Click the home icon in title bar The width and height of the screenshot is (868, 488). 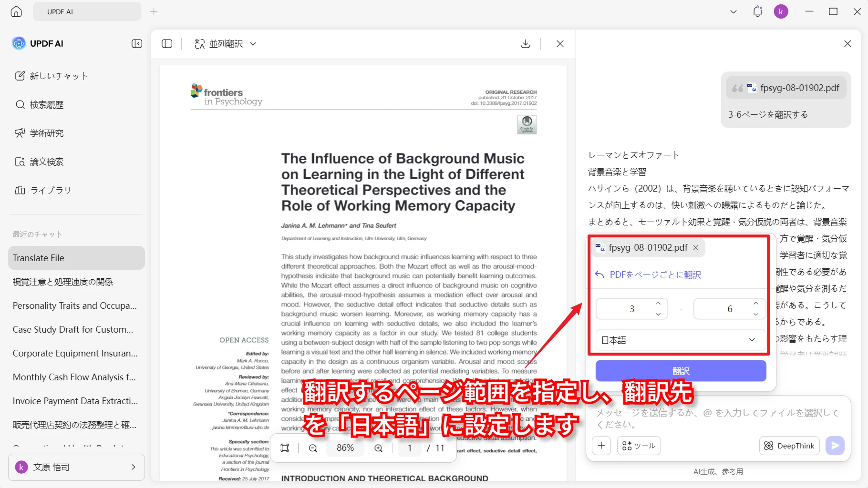[x=16, y=11]
